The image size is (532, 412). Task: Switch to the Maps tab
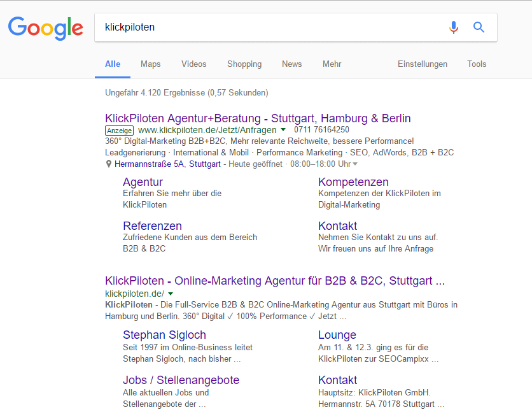[151, 64]
